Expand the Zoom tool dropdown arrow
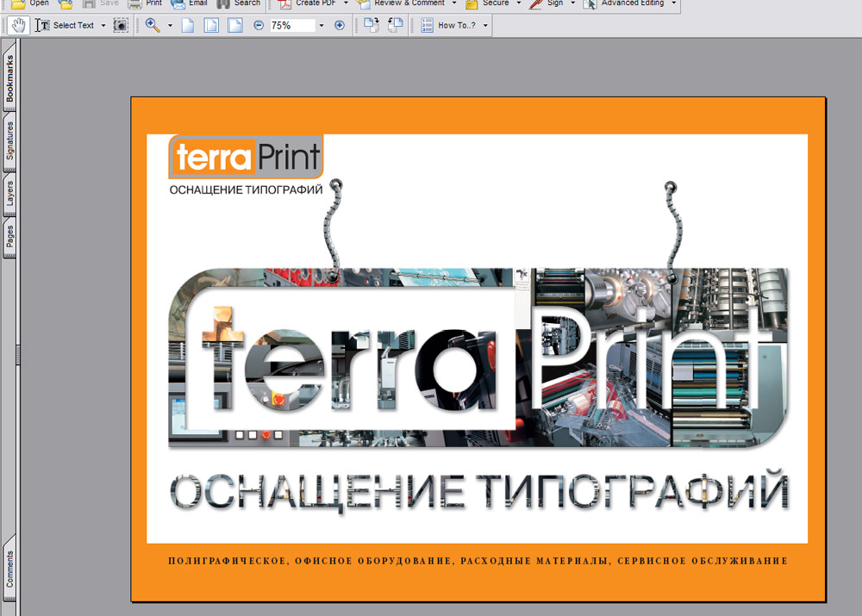This screenshot has width=862, height=616. coord(170,25)
